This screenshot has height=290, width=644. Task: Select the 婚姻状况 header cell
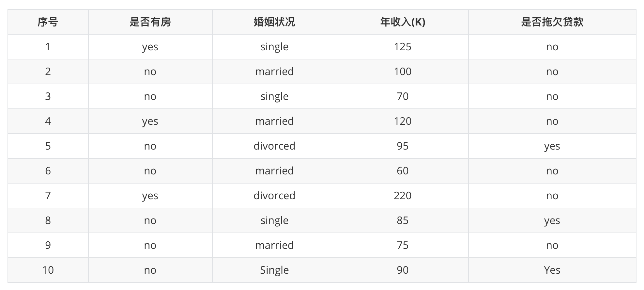(x=274, y=22)
